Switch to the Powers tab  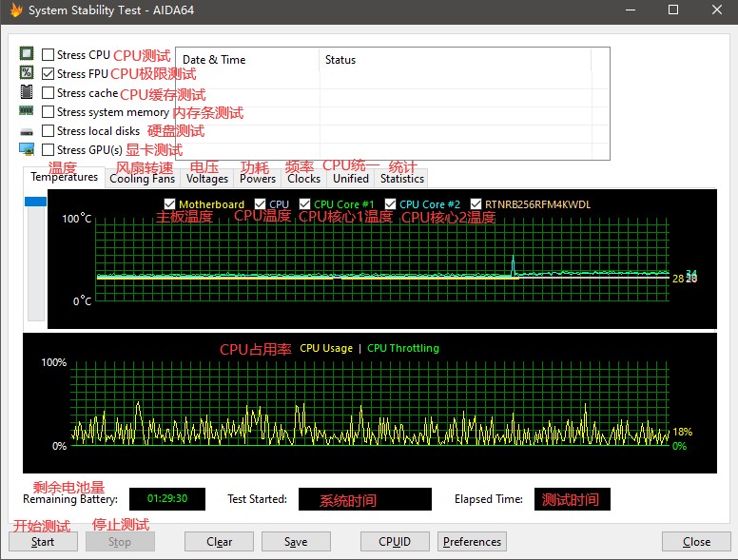click(258, 179)
